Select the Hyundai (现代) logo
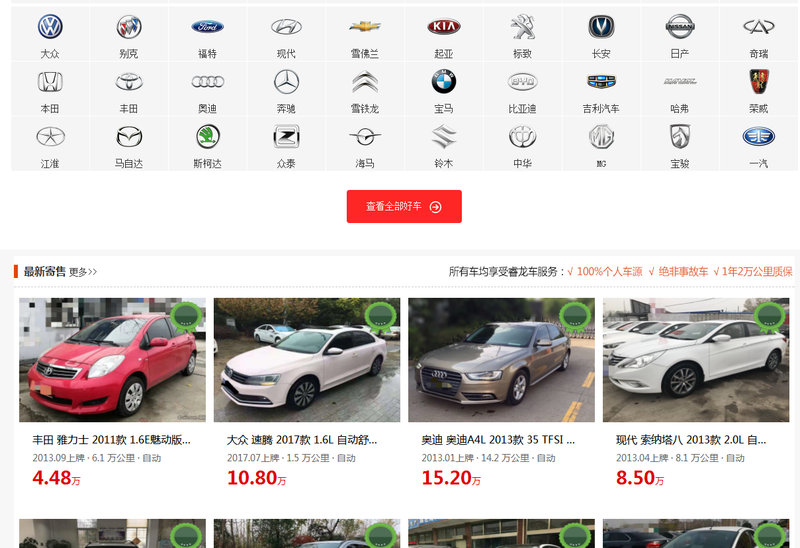 (286, 27)
